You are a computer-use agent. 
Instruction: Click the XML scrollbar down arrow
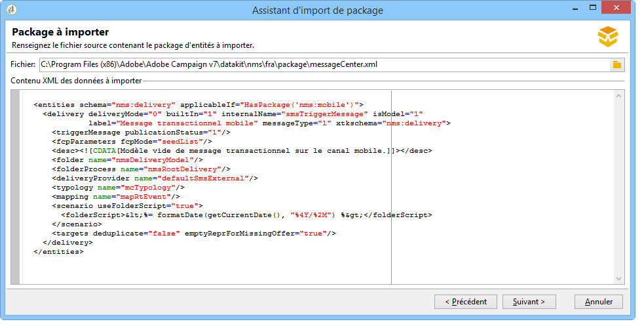pyautogui.click(x=618, y=279)
